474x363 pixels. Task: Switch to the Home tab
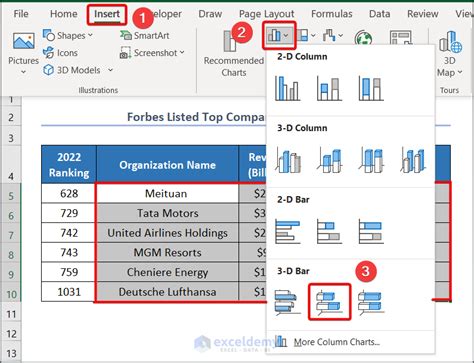pos(63,14)
